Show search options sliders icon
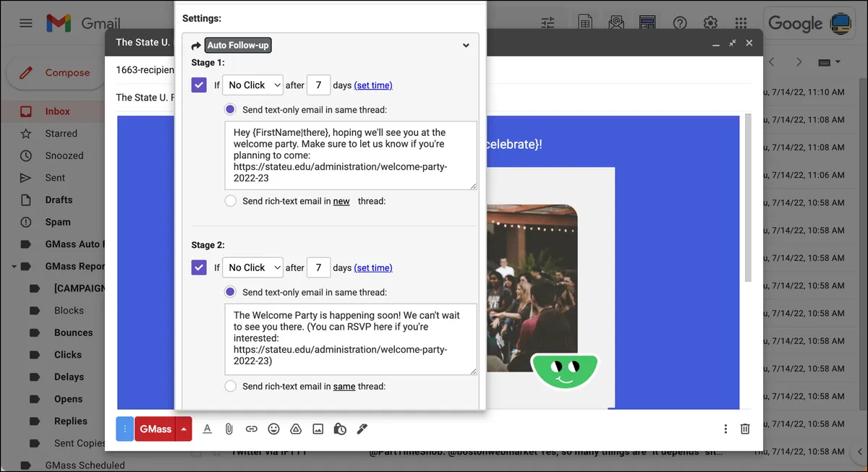The image size is (868, 472). click(x=548, y=23)
